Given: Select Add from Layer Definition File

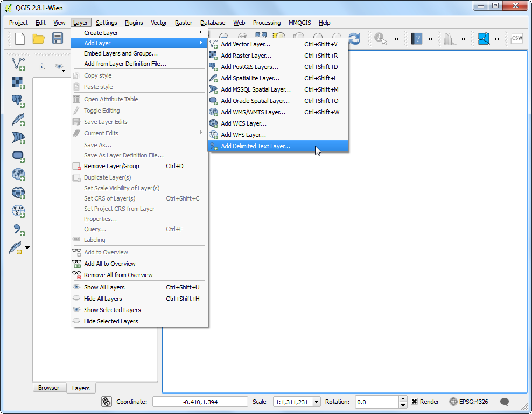Looking at the screenshot, I should pyautogui.click(x=139, y=64).
